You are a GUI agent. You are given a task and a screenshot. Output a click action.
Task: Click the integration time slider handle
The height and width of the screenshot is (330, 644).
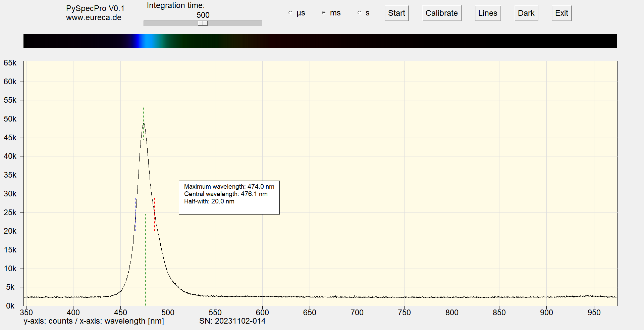pos(203,23)
